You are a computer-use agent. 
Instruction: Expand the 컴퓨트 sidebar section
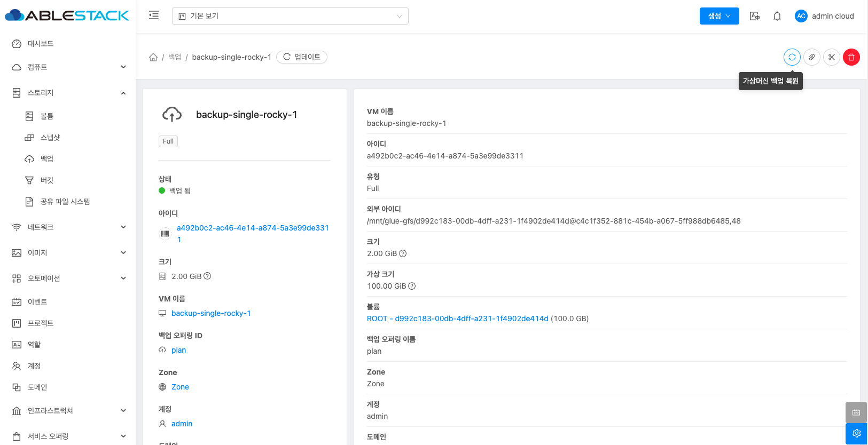(68, 67)
